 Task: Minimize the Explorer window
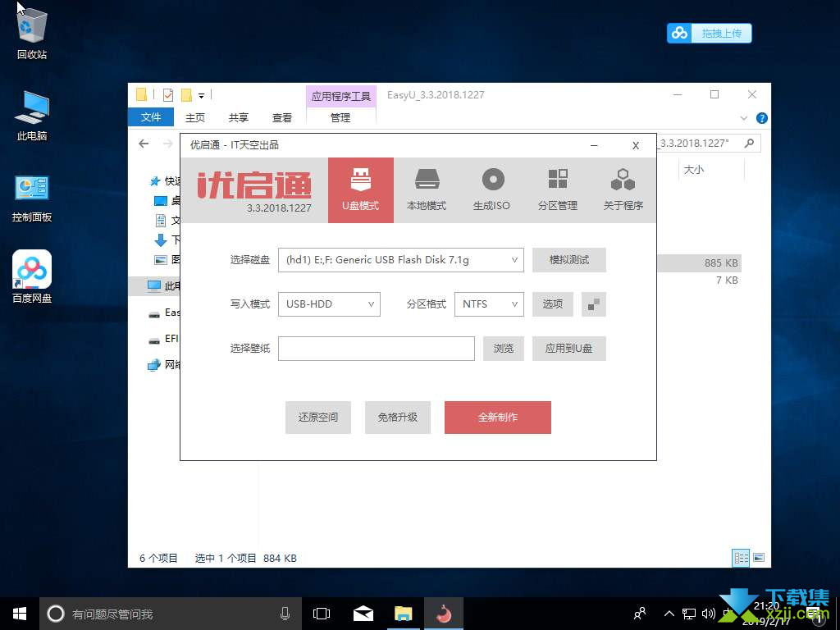(678, 95)
